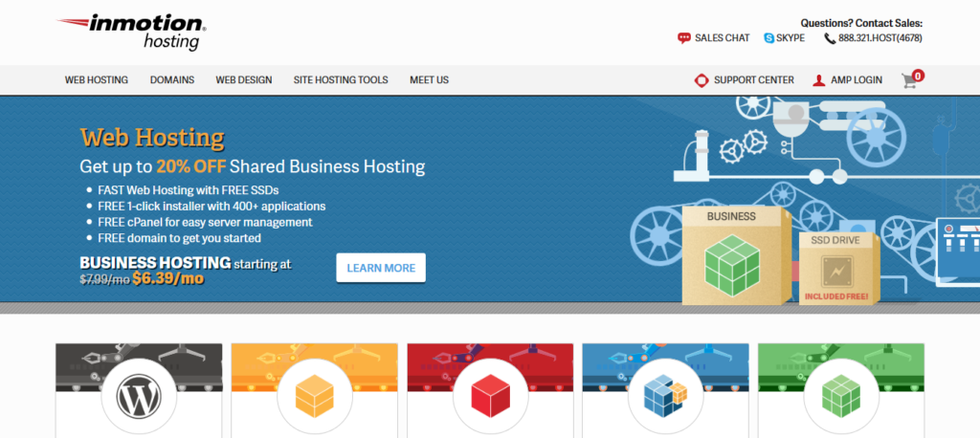980x438 pixels.
Task: Click the blue hosting card banner
Action: pos(666,367)
